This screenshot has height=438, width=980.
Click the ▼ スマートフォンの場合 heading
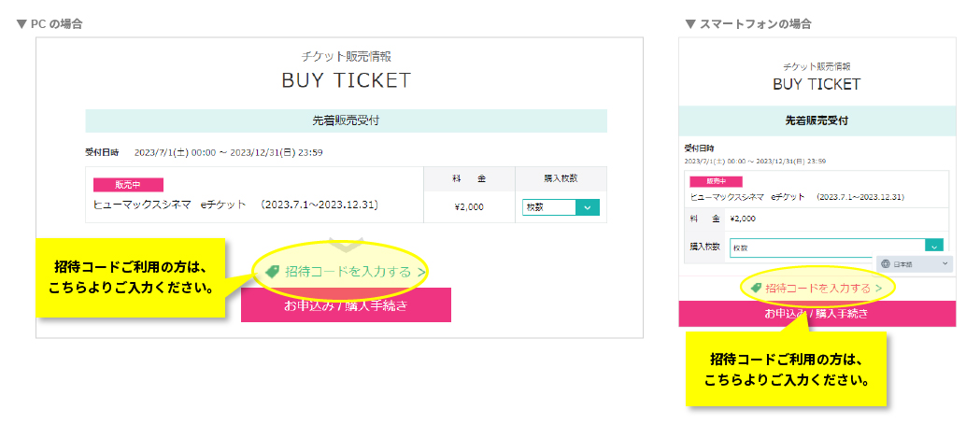click(x=747, y=23)
